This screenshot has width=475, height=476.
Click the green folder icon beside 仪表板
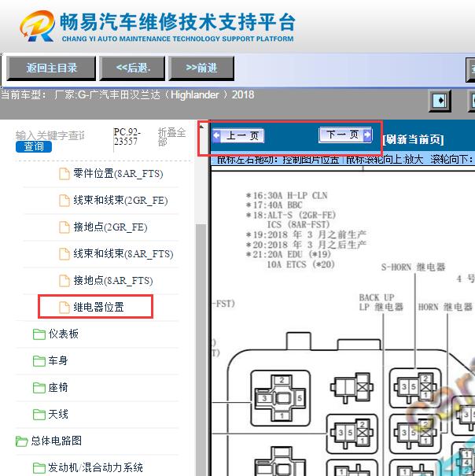[x=39, y=334]
